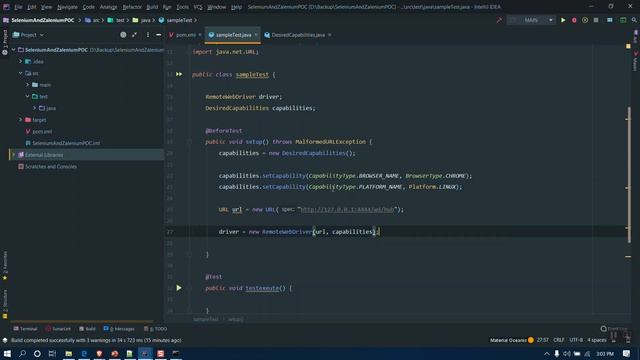The width and height of the screenshot is (640, 360).
Task: Expand the .idea folder
Action: tap(21, 62)
